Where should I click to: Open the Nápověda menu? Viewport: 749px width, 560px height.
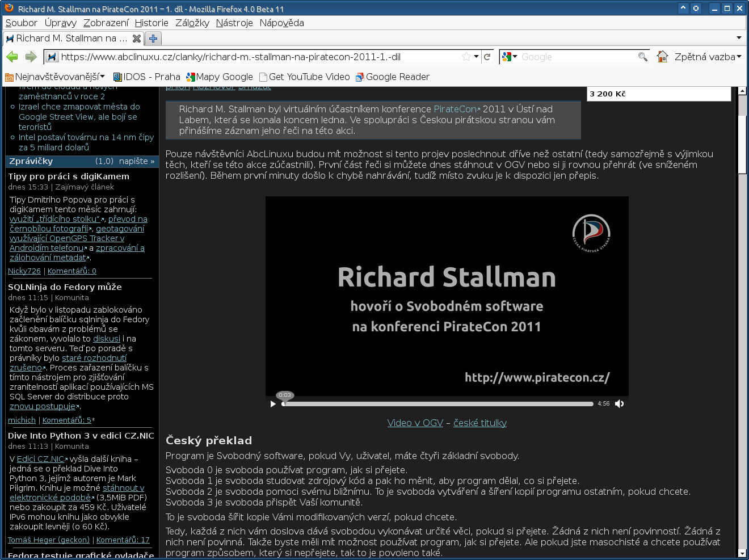pyautogui.click(x=282, y=23)
